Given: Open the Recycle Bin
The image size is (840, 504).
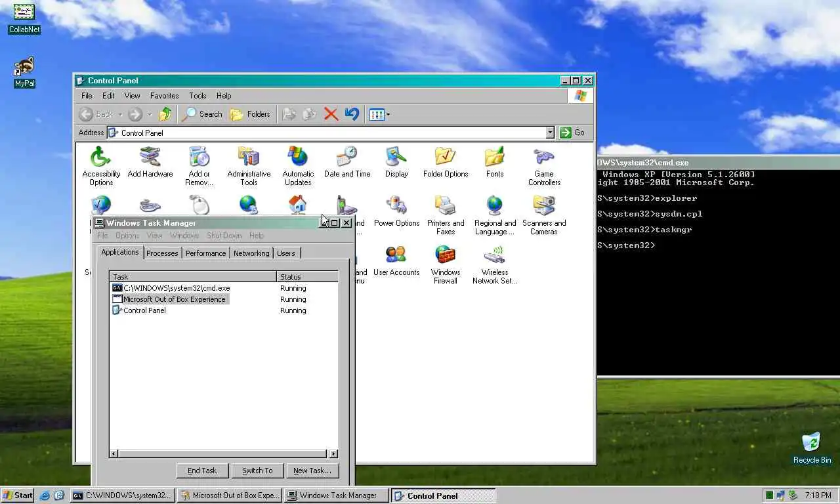Looking at the screenshot, I should [x=812, y=448].
